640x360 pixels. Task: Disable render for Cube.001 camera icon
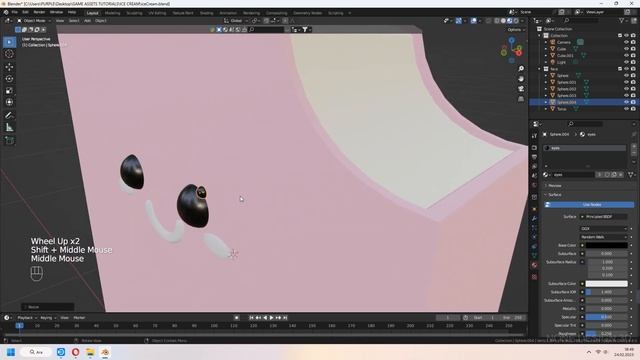[633, 56]
